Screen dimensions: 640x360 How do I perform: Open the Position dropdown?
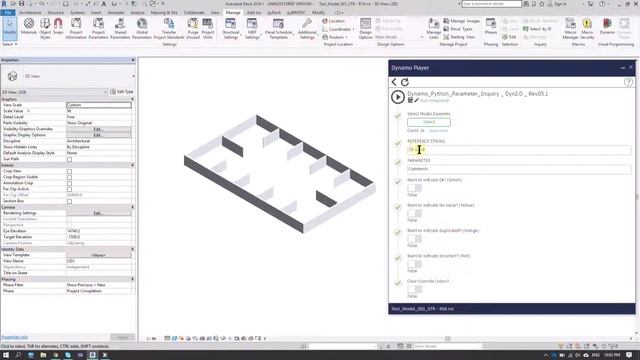pos(335,37)
